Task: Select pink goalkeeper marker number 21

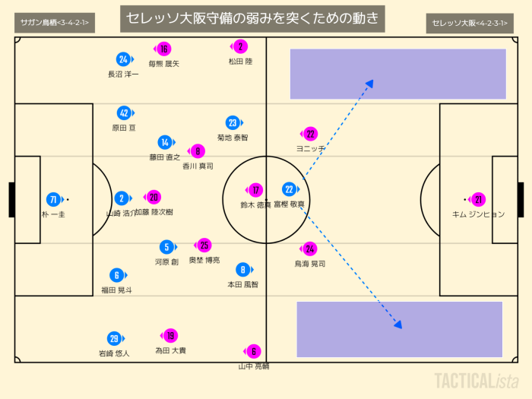Action: [478, 200]
